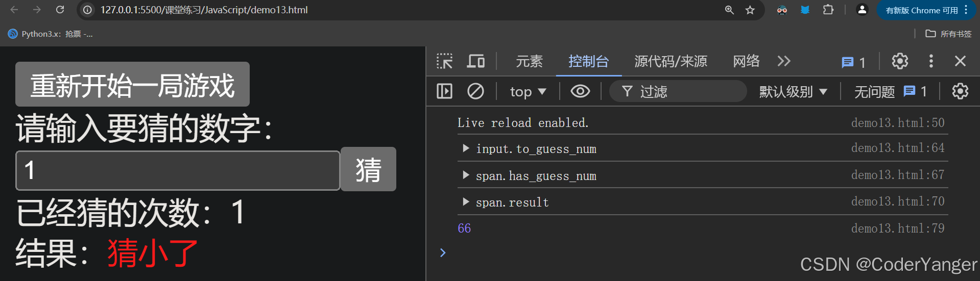Click the 重新开始一局游戏 button
This screenshot has width=980, height=281.
[x=132, y=85]
